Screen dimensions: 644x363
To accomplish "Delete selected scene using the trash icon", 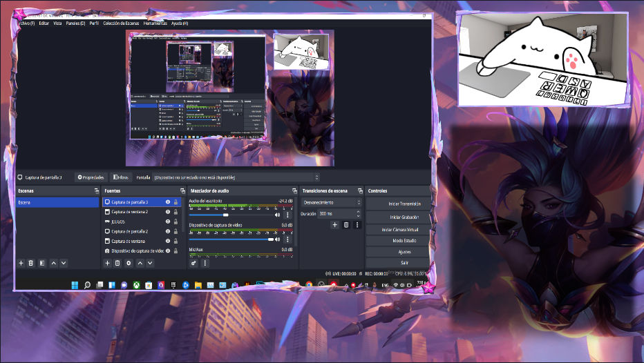I will coord(31,263).
